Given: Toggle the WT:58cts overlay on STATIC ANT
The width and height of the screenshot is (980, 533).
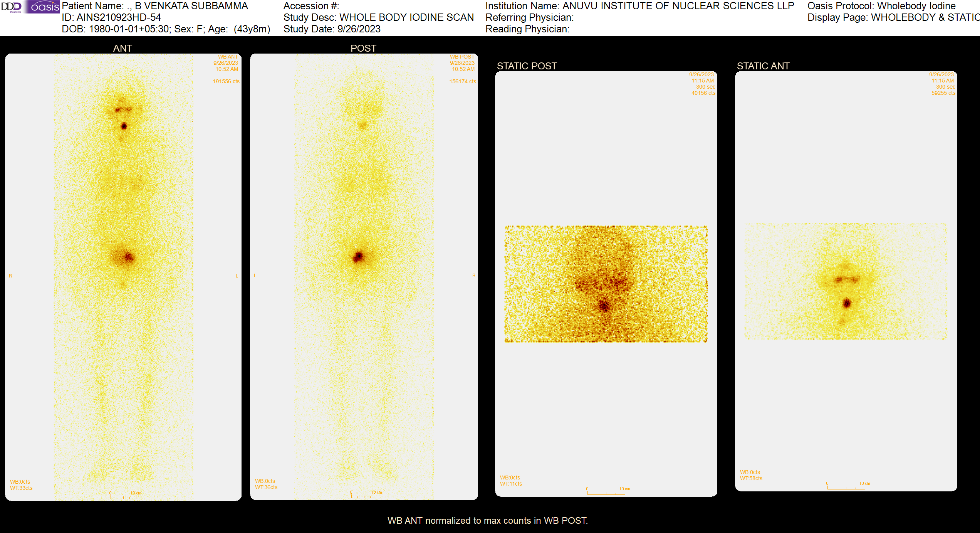Looking at the screenshot, I should point(751,478).
